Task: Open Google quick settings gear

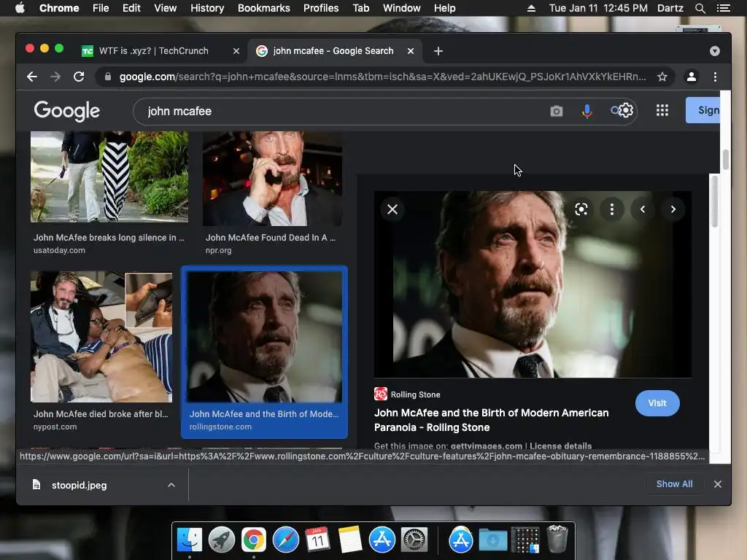Action: click(x=626, y=111)
